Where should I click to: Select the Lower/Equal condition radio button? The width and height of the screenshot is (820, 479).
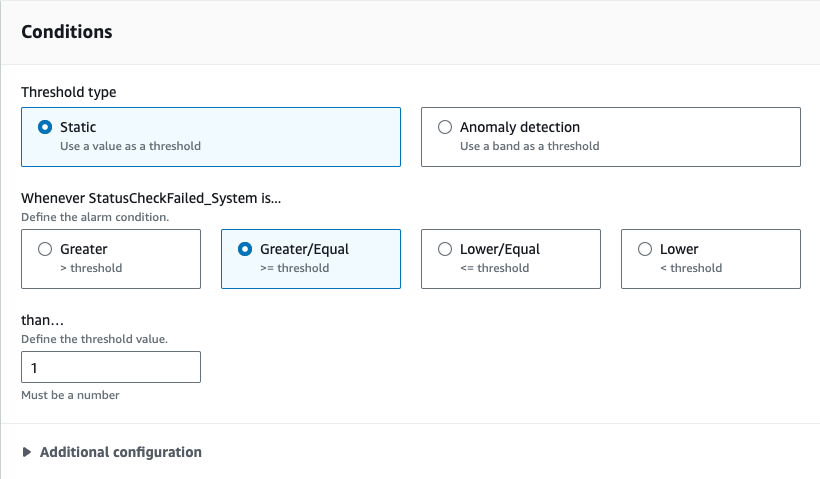click(445, 250)
